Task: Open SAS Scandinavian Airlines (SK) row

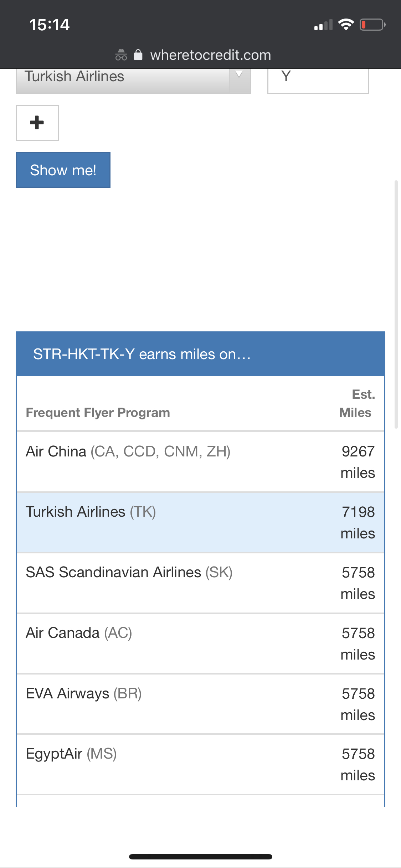Action: [200, 583]
